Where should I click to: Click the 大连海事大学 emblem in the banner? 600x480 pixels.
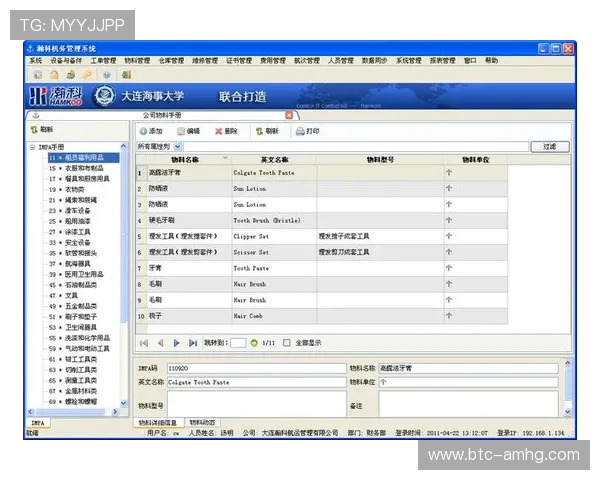(x=104, y=96)
